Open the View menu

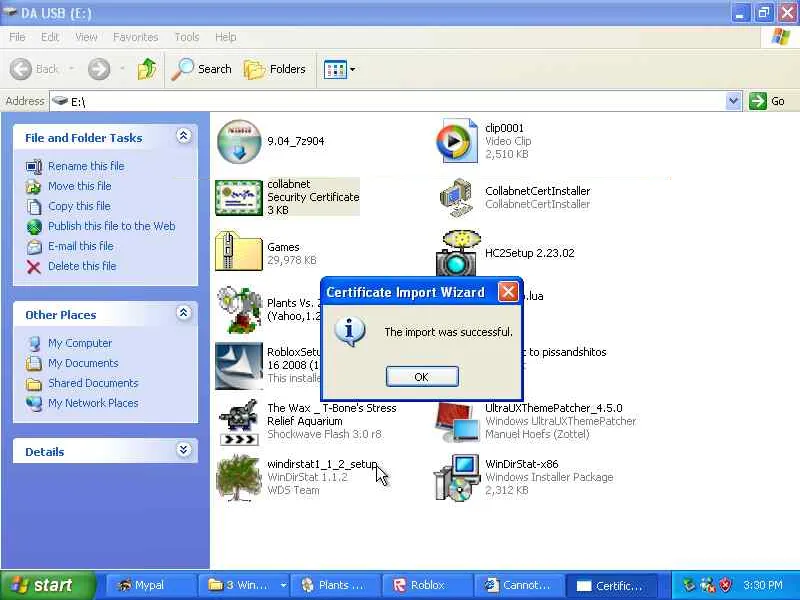click(86, 37)
